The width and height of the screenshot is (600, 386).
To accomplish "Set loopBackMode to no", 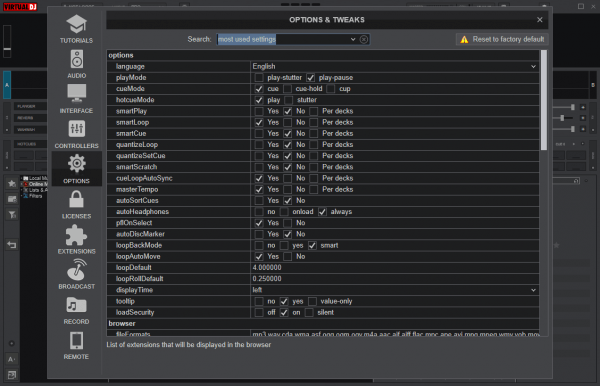I will pyautogui.click(x=259, y=246).
